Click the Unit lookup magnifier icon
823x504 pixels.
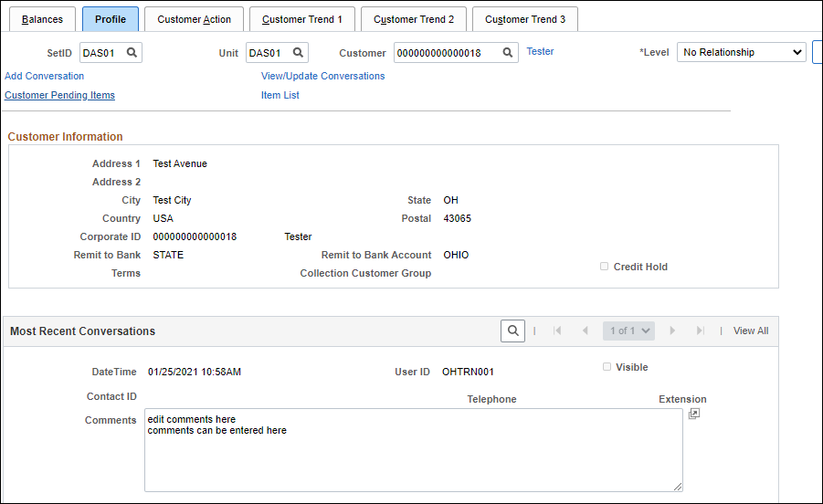298,53
